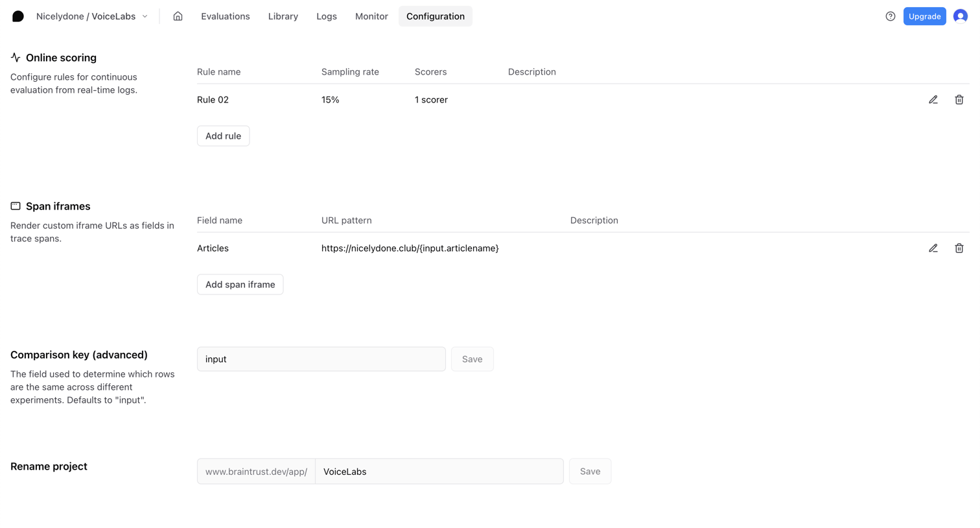This screenshot has width=980, height=528.
Task: Click the Upgrade button
Action: click(x=924, y=16)
